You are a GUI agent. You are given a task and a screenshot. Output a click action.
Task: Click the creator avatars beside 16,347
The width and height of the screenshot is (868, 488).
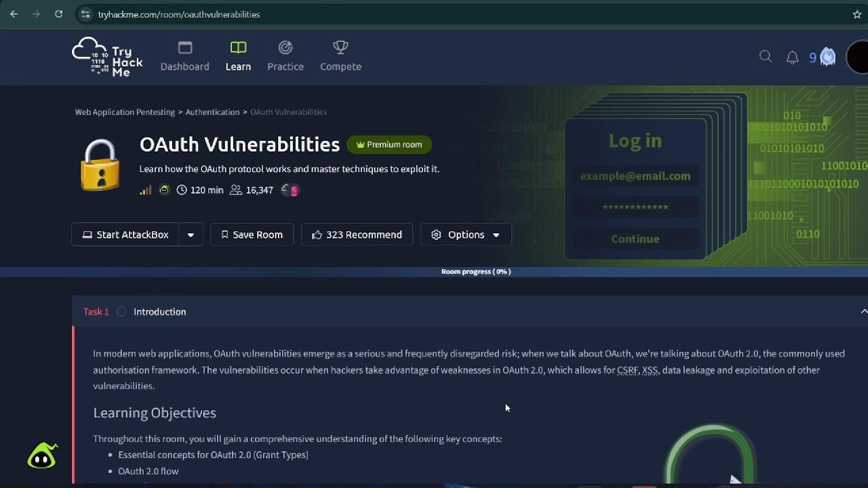290,190
